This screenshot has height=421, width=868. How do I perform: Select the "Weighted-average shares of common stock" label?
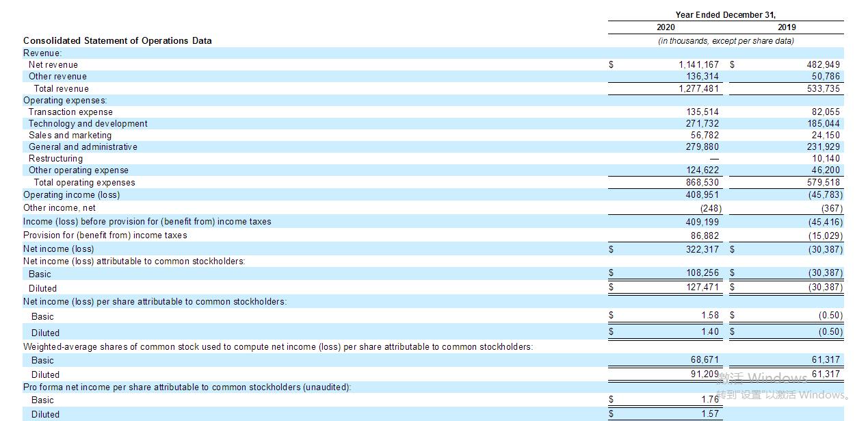click(278, 347)
